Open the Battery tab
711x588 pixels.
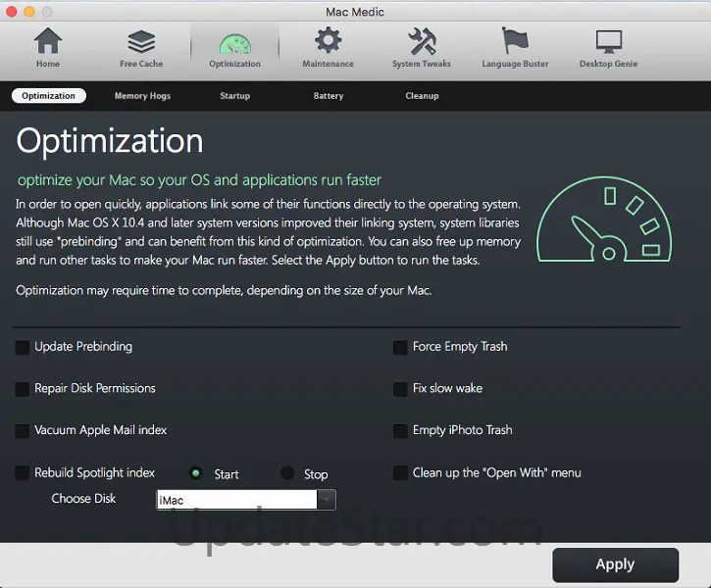(329, 96)
